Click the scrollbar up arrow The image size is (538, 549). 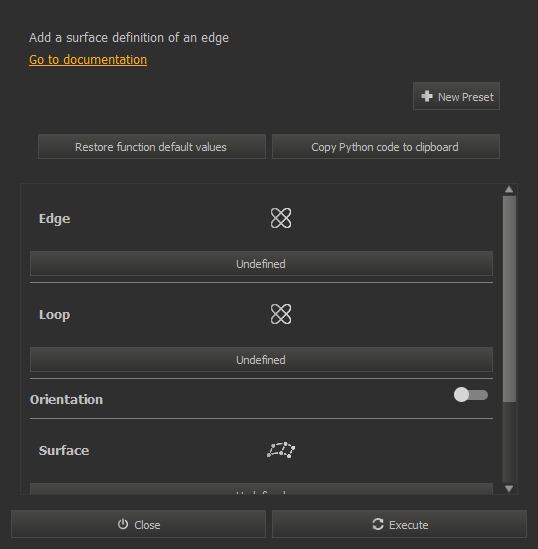[x=509, y=189]
